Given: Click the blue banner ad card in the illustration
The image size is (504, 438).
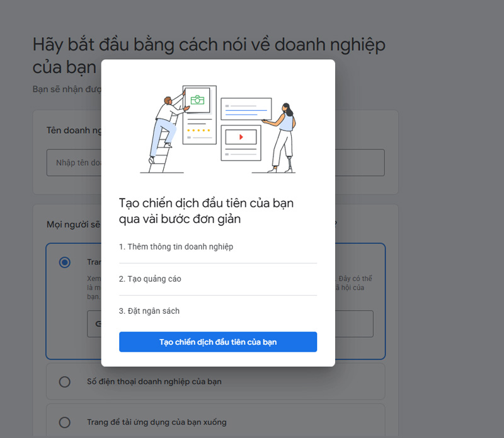Looking at the screenshot, I should [x=246, y=109].
